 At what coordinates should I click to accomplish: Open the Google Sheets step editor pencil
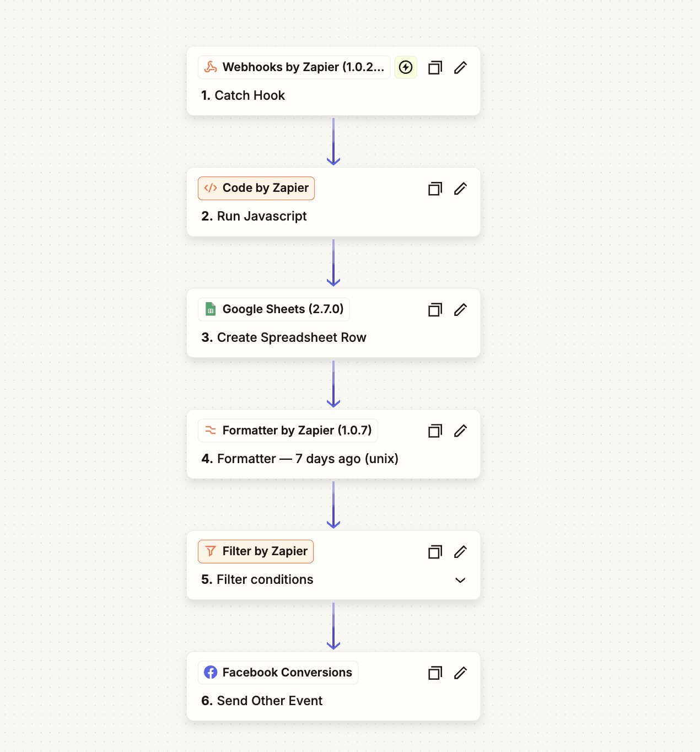tap(460, 309)
